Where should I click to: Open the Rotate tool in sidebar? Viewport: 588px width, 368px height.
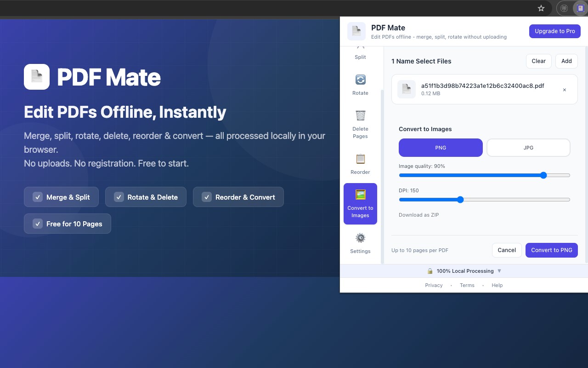(x=360, y=85)
